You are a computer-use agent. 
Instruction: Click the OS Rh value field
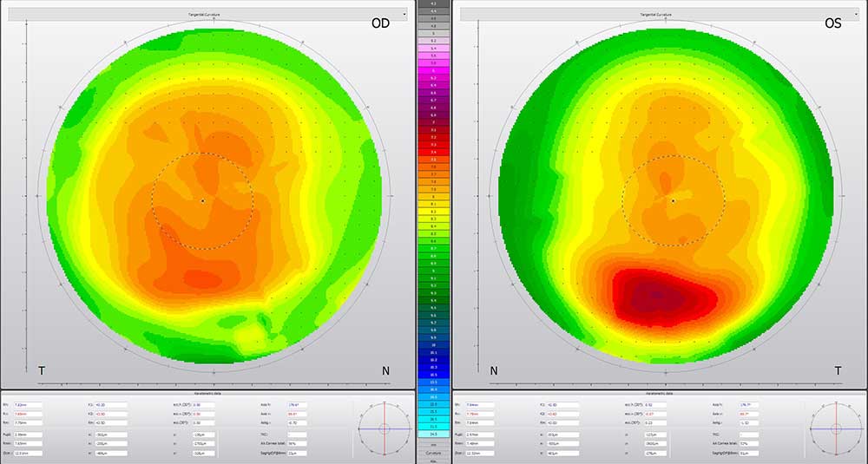click(479, 405)
